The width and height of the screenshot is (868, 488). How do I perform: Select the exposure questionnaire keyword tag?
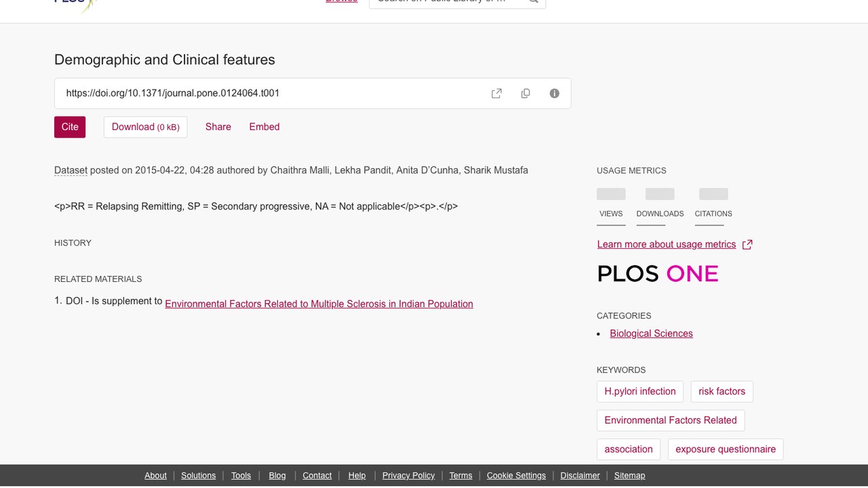point(726,449)
